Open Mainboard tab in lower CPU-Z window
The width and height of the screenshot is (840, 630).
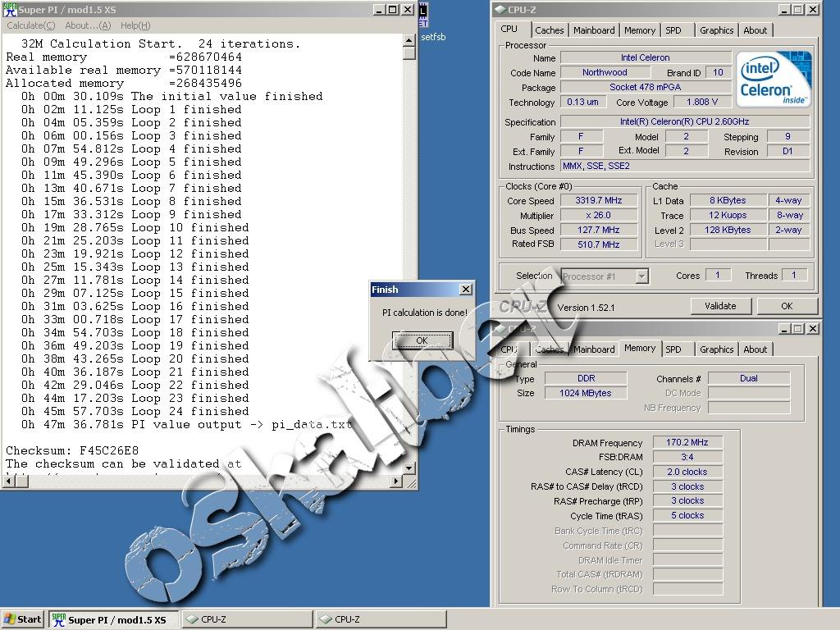click(x=594, y=349)
